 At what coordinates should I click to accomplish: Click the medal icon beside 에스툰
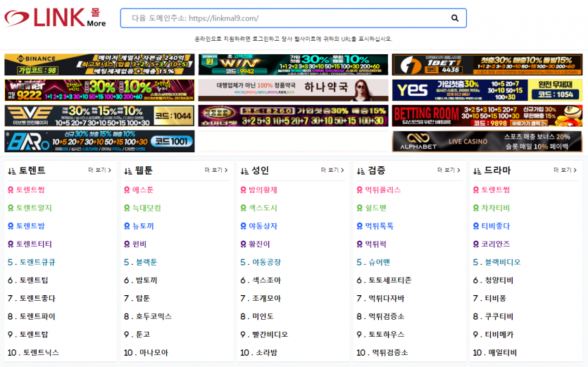click(x=127, y=190)
